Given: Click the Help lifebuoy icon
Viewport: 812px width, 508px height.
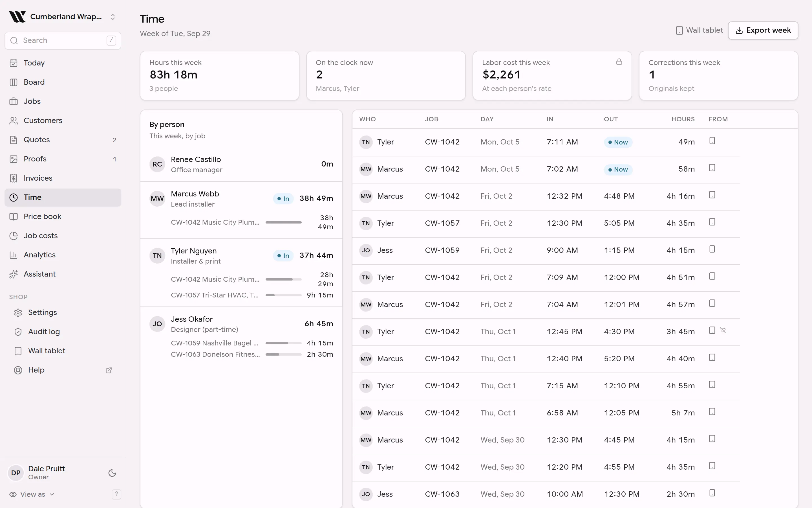Looking at the screenshot, I should pyautogui.click(x=18, y=370).
